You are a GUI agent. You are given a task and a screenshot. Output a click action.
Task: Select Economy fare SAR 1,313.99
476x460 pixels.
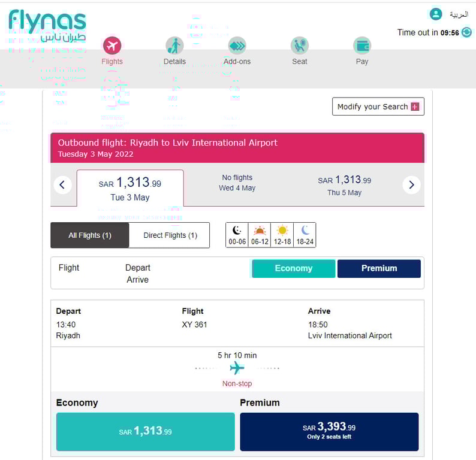point(146,431)
